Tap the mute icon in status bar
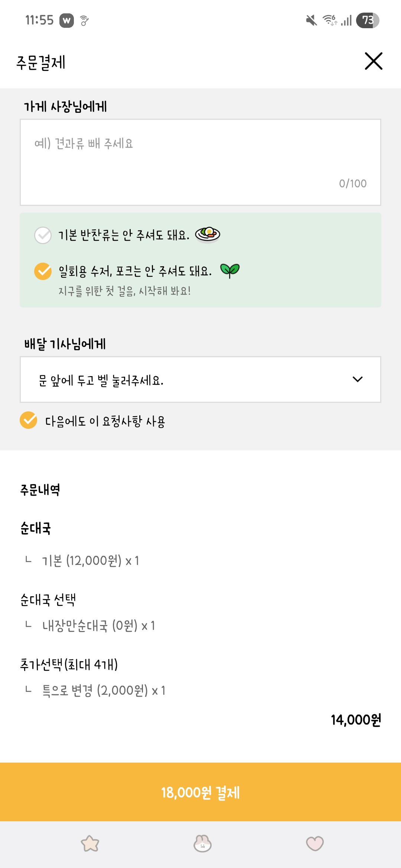Image resolution: width=401 pixels, height=868 pixels. (311, 20)
